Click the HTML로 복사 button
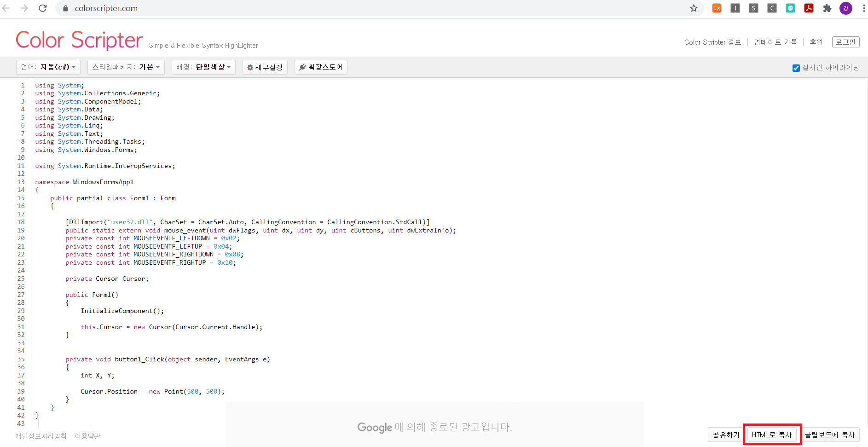 click(x=772, y=435)
